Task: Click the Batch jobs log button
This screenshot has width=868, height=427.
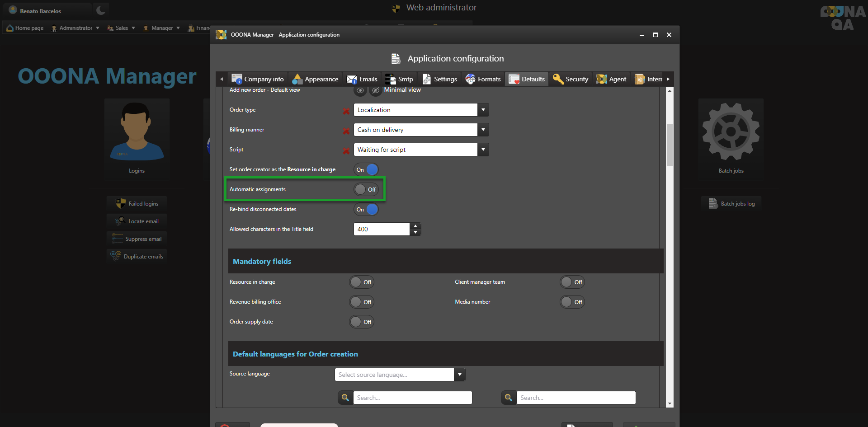Action: (x=731, y=203)
